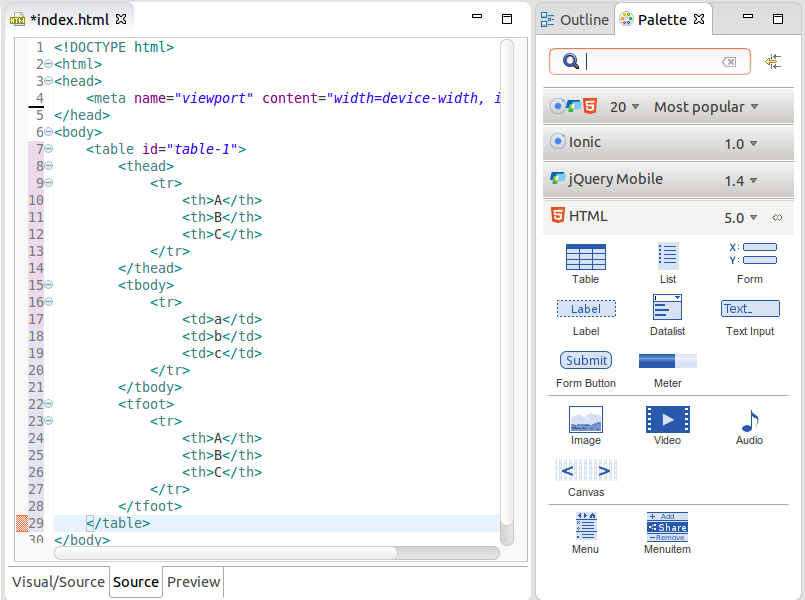805x600 pixels.
Task: Select the Image widget in the palette
Action: coord(586,420)
